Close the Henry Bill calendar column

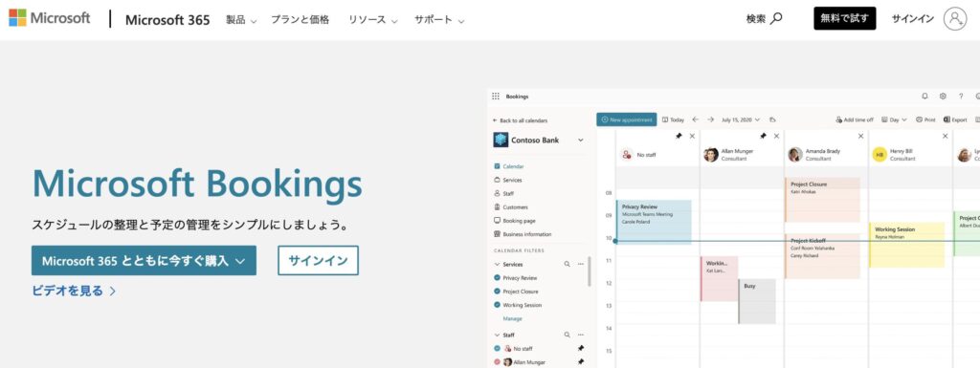(x=945, y=136)
